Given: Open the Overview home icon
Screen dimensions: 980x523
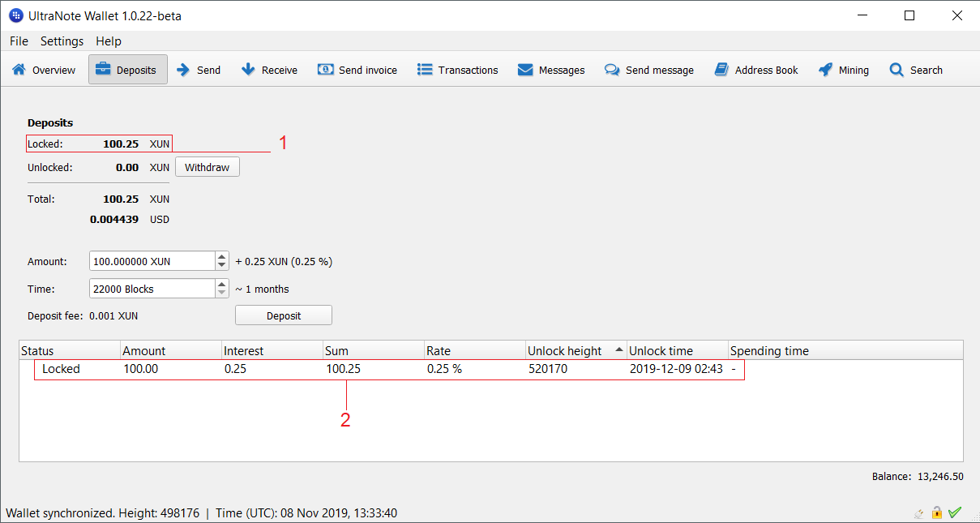Looking at the screenshot, I should [x=19, y=70].
